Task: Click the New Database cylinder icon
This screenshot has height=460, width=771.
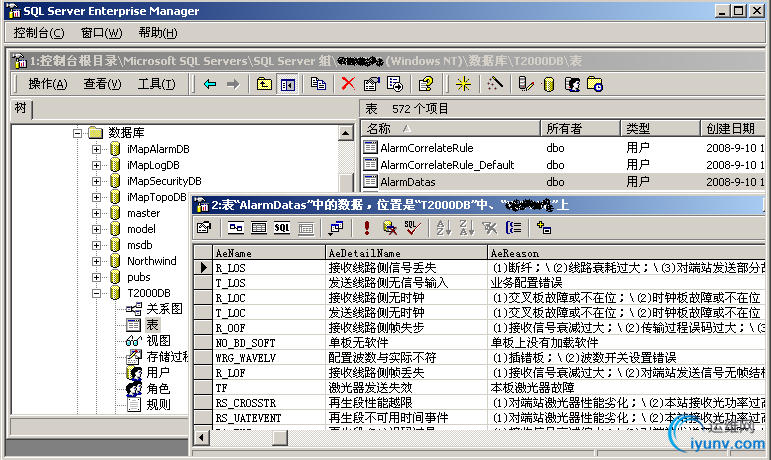Action: 549,85
